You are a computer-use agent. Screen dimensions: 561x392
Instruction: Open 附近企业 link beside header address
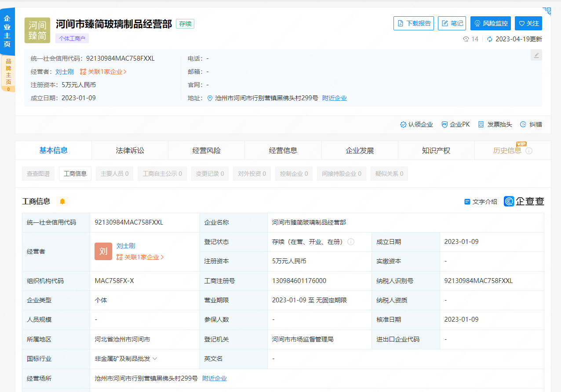[335, 98]
